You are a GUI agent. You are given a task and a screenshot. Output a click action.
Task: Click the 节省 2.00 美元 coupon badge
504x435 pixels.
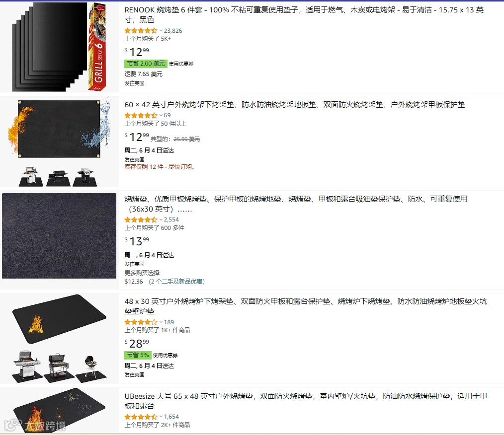point(146,64)
